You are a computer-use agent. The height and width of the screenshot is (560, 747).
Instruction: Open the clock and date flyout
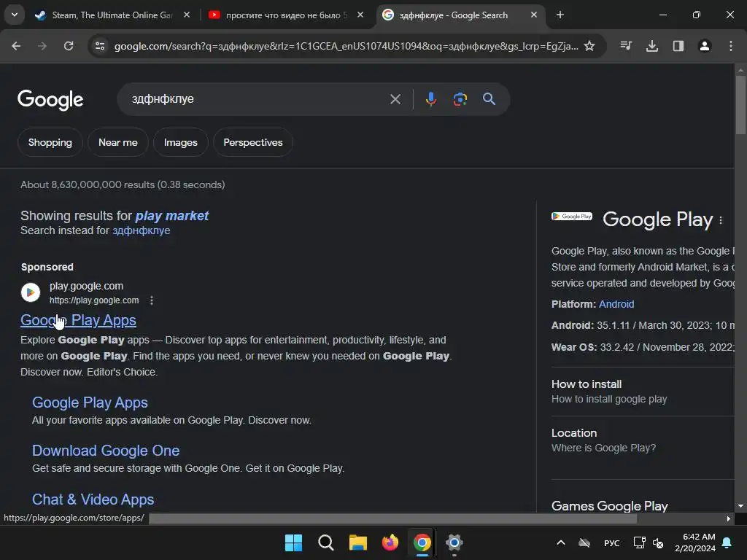click(695, 542)
